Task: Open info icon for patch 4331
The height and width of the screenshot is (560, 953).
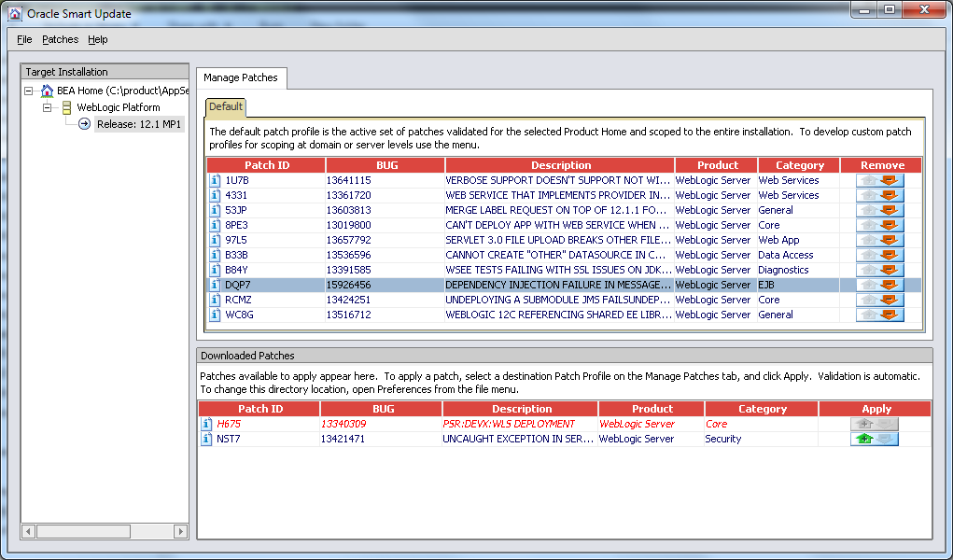Action: (214, 195)
